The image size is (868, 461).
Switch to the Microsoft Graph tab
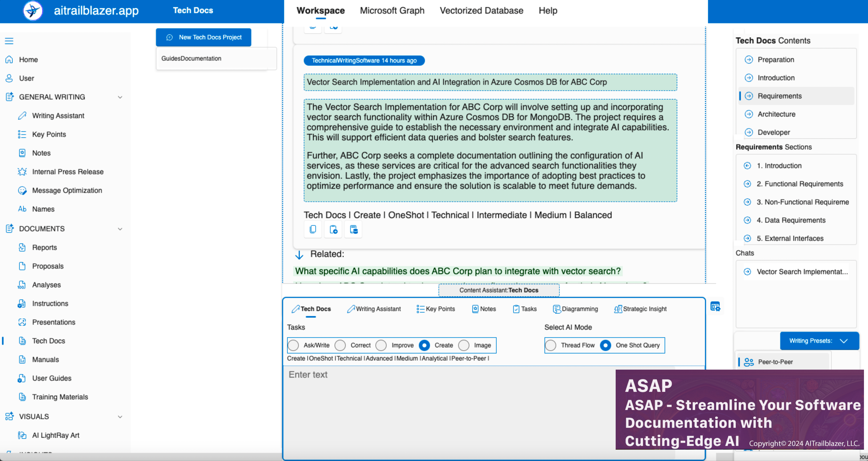[392, 11]
